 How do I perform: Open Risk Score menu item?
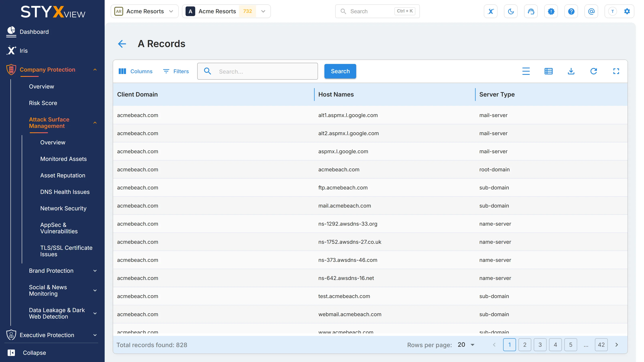(x=43, y=103)
